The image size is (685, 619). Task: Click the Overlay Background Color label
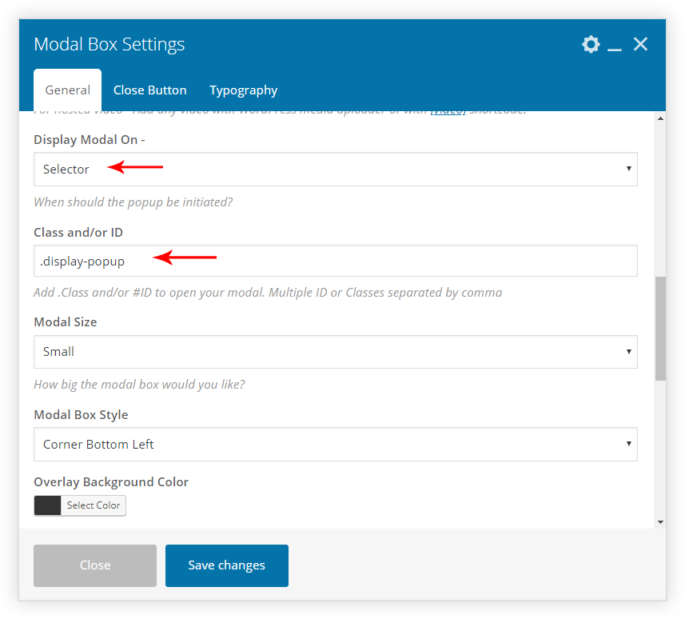(111, 482)
